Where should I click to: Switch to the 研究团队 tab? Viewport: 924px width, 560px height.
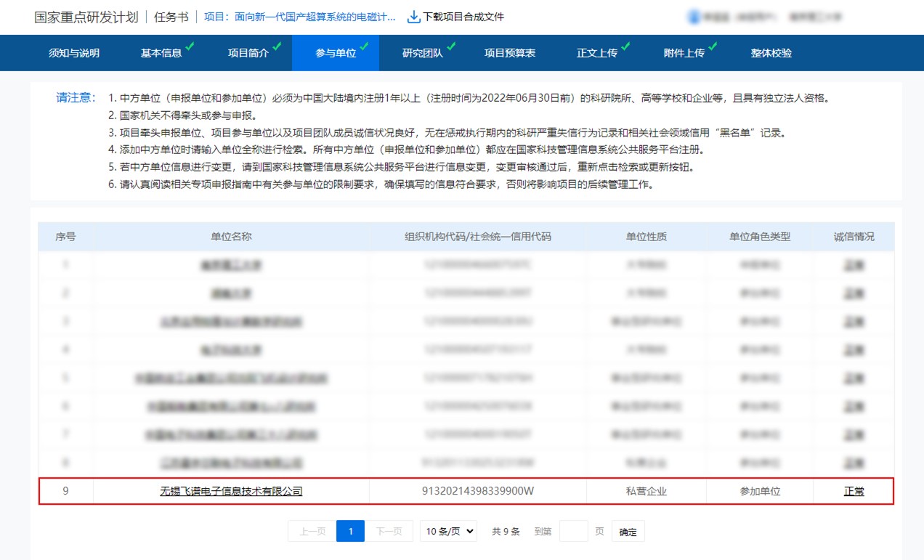click(x=422, y=53)
